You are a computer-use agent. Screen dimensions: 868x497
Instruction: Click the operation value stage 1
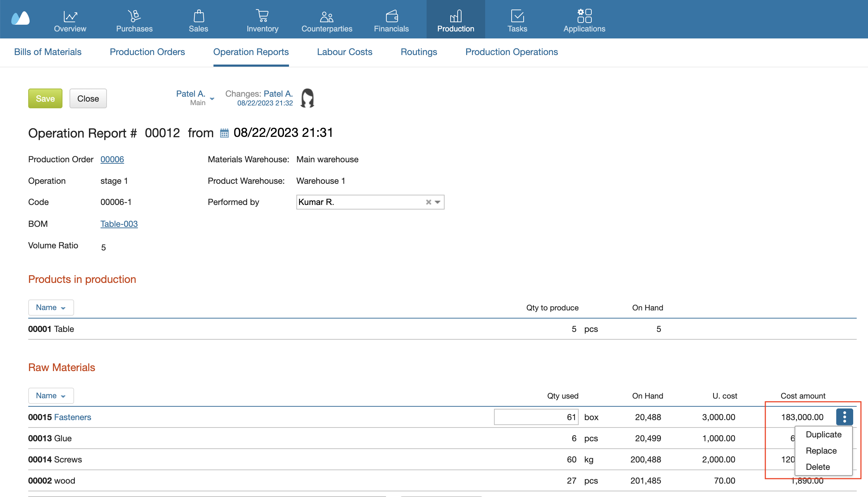[x=114, y=181]
